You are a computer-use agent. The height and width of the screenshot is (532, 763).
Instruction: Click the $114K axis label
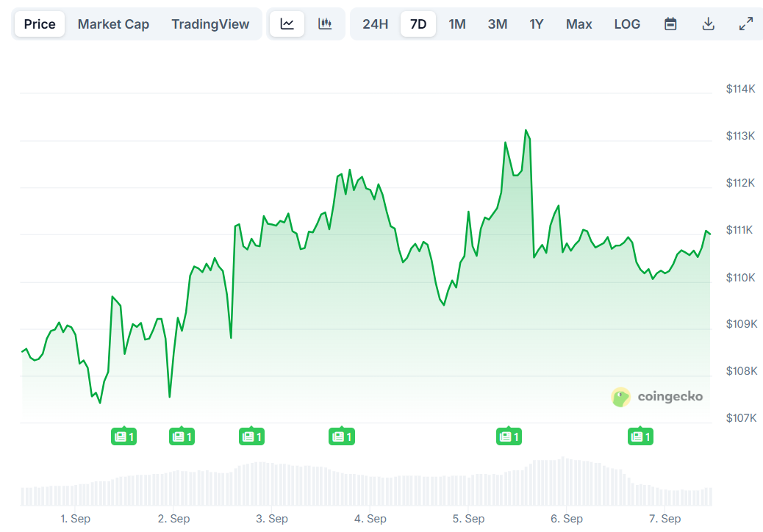741,89
